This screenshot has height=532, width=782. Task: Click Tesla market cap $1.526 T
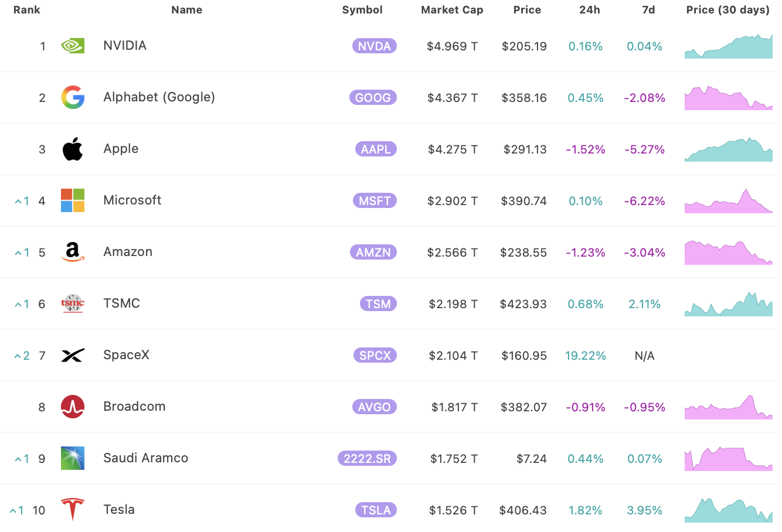coord(453,510)
